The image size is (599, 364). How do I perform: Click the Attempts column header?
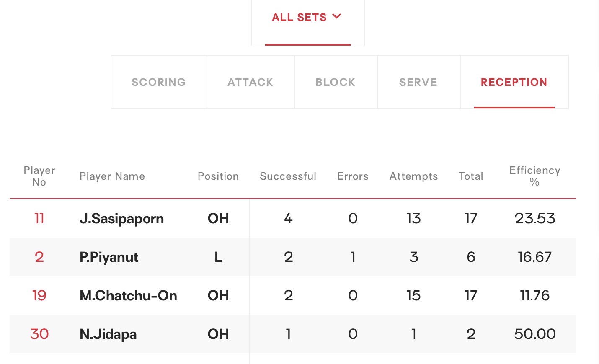tap(413, 176)
